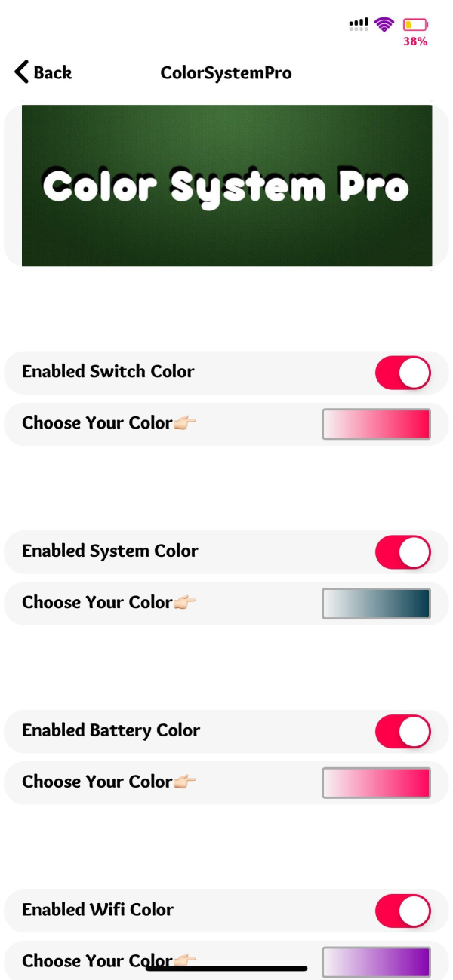Image resolution: width=453 pixels, height=980 pixels.
Task: Tap the home indicator bar at bottom
Action: 226,968
